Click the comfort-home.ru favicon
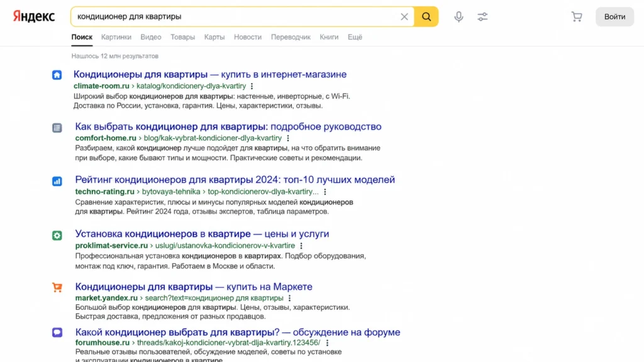 click(x=57, y=128)
